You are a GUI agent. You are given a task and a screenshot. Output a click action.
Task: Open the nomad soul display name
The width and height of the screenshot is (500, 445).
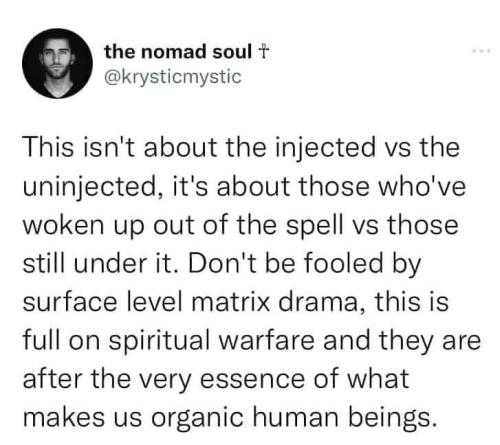(x=178, y=52)
